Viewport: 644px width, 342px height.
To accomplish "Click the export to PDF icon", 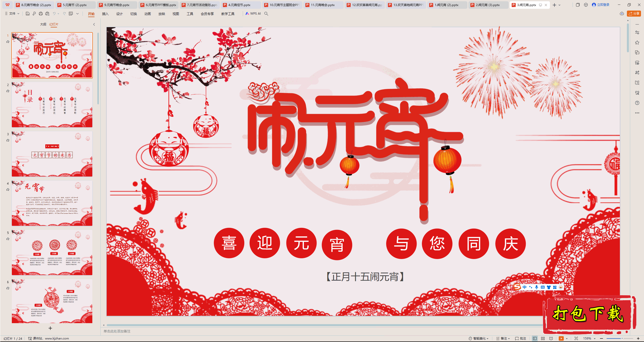I will coord(34,14).
